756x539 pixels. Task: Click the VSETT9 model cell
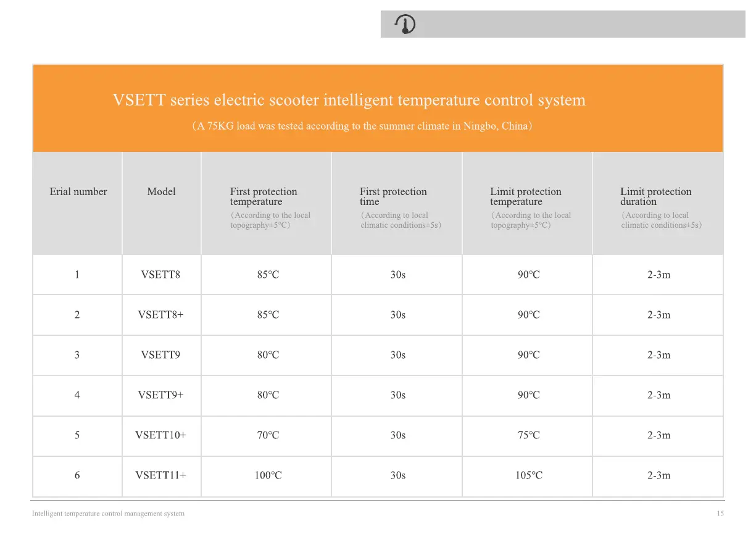tap(160, 355)
